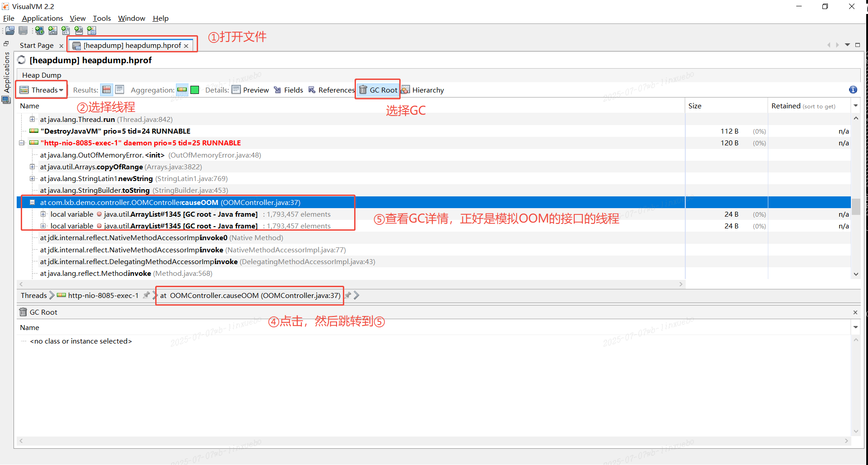Switch to the Start Page tab

[36, 45]
